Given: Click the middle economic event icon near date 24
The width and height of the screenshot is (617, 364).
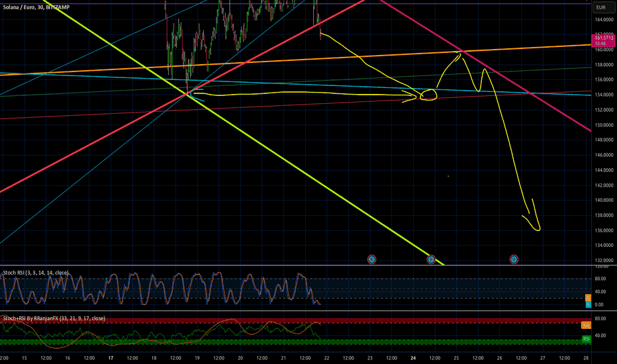Looking at the screenshot, I should (431, 259).
